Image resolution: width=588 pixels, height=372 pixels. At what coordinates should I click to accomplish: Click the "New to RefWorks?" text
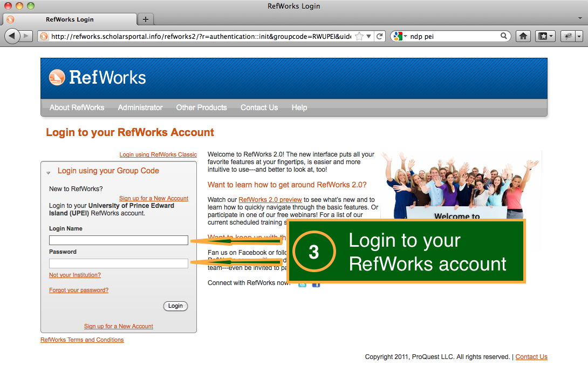[76, 189]
